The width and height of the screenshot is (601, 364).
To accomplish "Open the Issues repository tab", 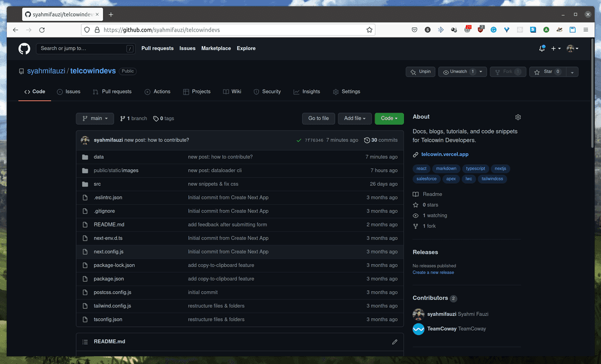I will coord(68,92).
